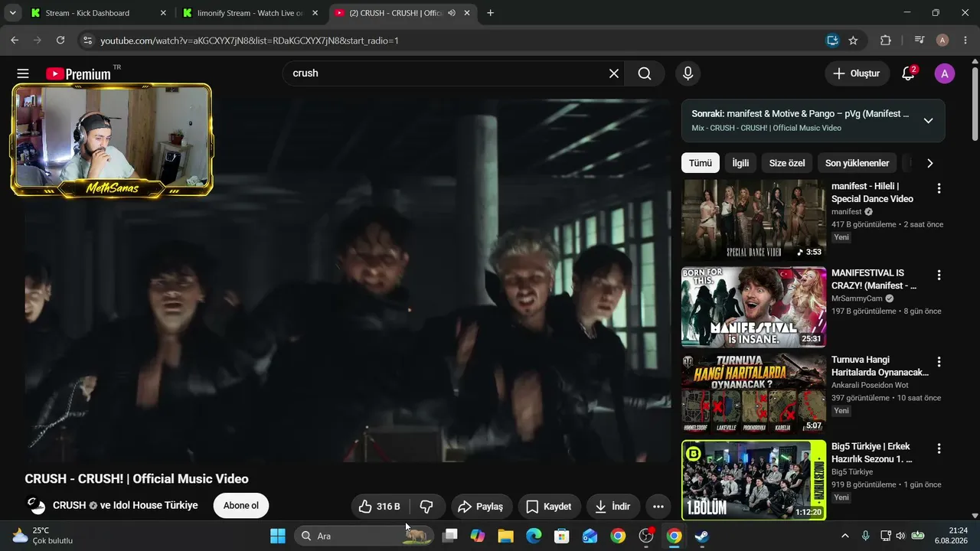Open options for MANIFESTIVAL IS CRAZY video
The width and height of the screenshot is (980, 551).
(939, 275)
